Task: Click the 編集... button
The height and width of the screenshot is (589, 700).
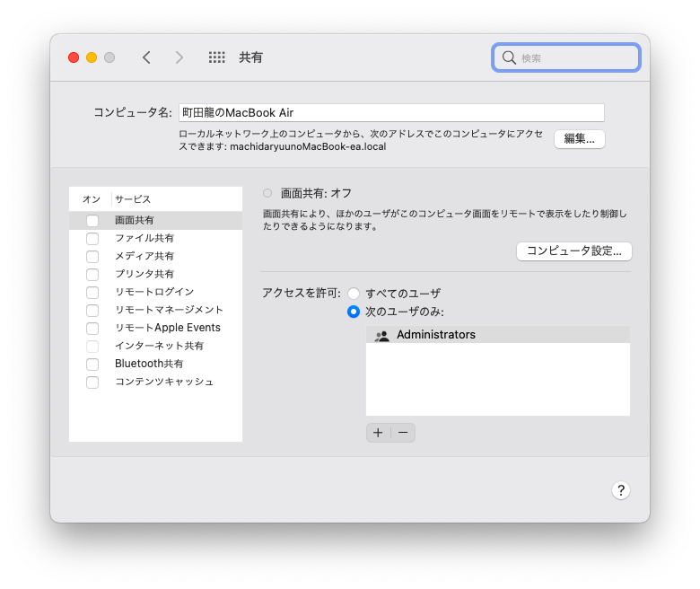Action: (x=580, y=139)
